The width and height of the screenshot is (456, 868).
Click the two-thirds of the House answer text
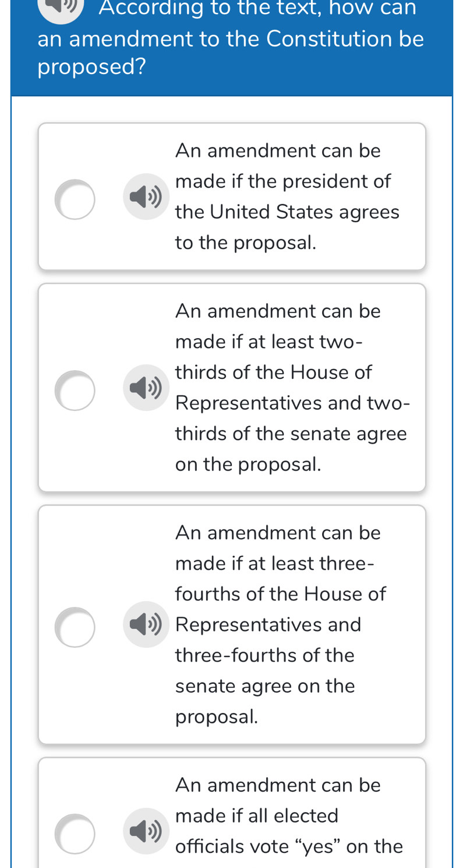[x=291, y=388]
